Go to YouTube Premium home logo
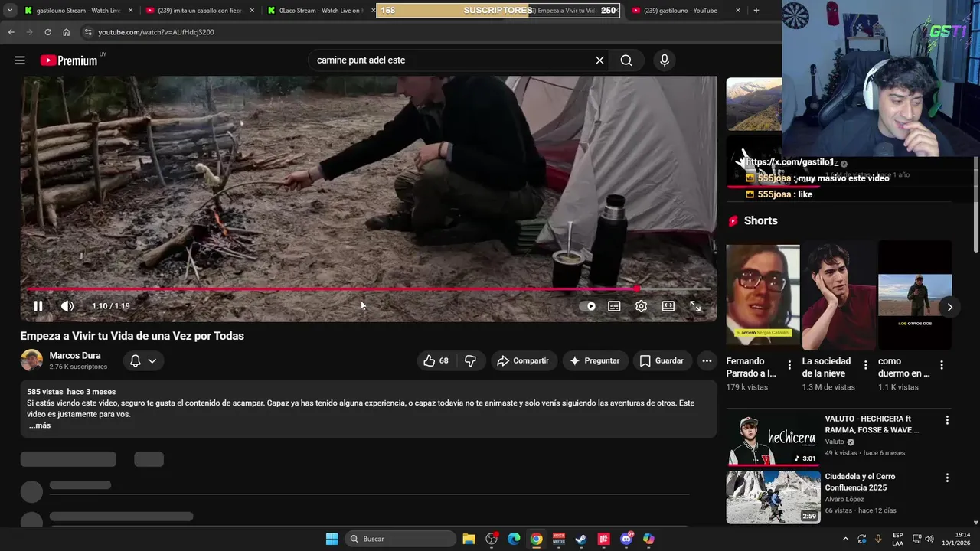The image size is (980, 551). pyautogui.click(x=69, y=60)
